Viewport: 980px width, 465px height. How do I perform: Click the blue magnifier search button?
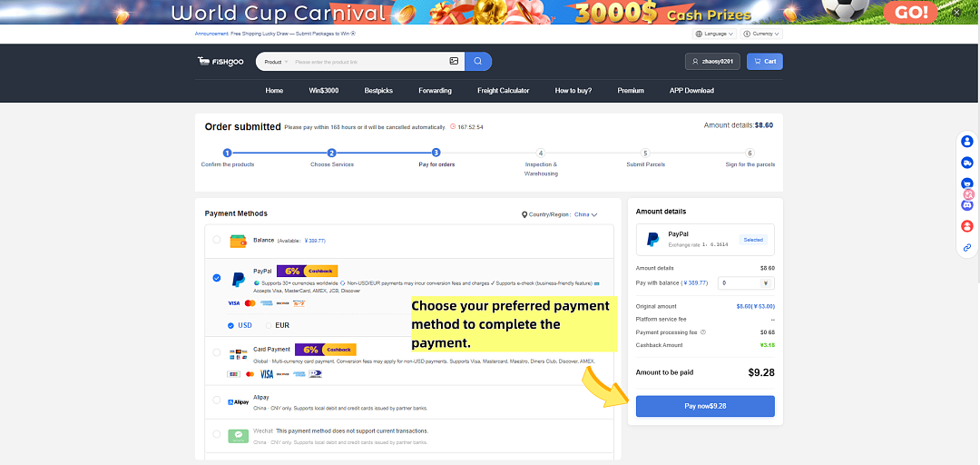click(478, 62)
